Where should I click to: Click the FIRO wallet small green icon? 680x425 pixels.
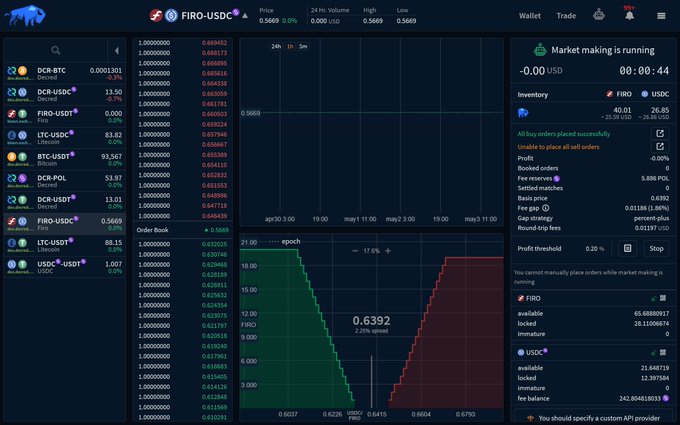[653, 298]
